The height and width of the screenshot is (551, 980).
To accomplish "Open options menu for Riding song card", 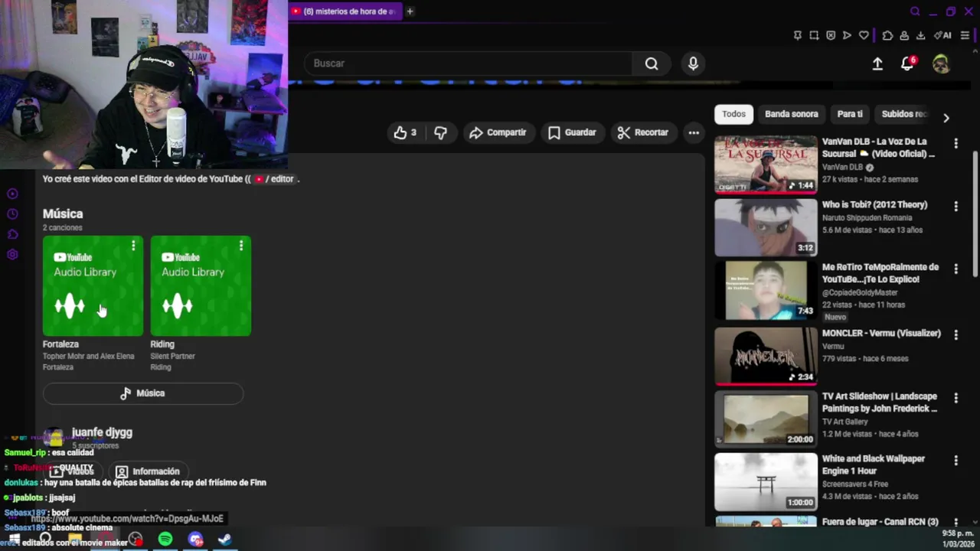I will 241,246.
